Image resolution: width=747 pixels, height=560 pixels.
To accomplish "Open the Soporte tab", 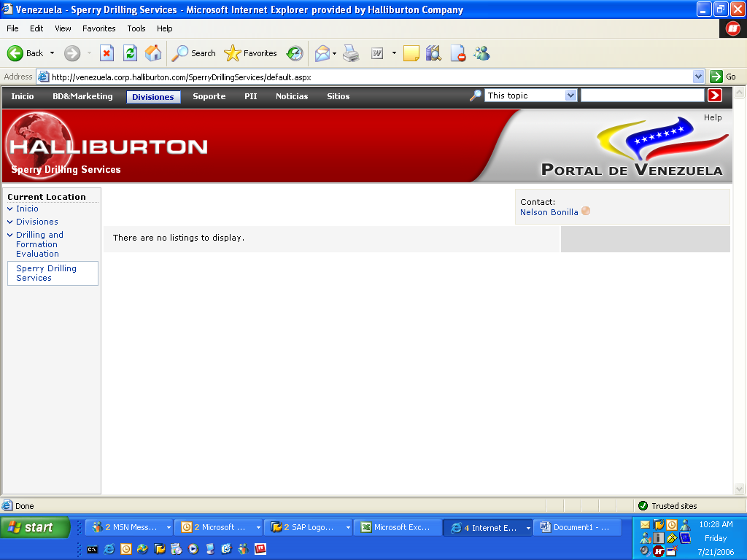I will click(x=209, y=96).
